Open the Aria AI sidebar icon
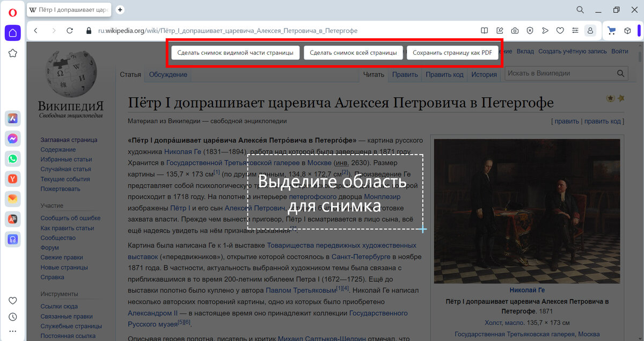 [x=13, y=118]
